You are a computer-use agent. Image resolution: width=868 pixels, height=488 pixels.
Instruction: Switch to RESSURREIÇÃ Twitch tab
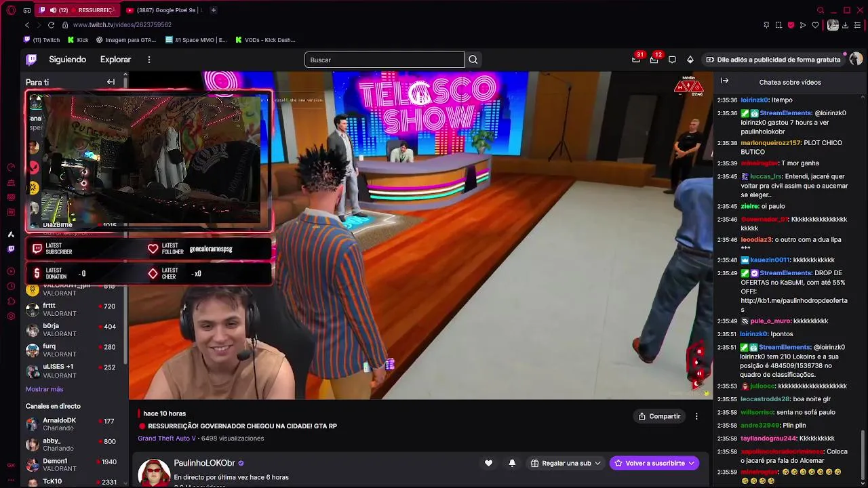point(77,10)
